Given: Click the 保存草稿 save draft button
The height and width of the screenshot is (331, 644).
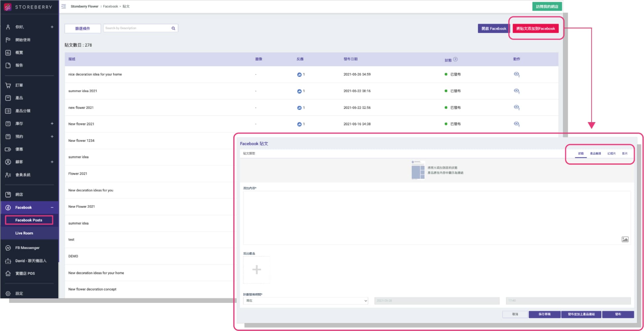Looking at the screenshot, I should [544, 314].
